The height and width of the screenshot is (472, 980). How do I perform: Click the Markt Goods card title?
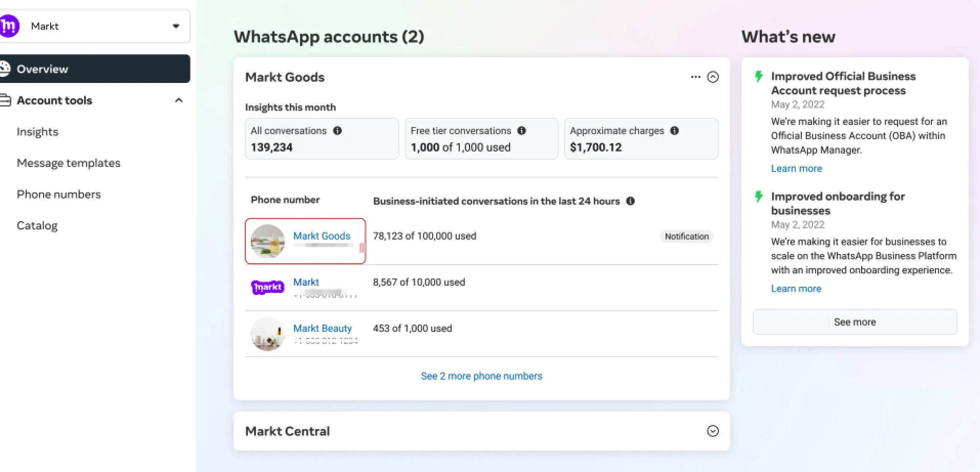pyautogui.click(x=285, y=77)
